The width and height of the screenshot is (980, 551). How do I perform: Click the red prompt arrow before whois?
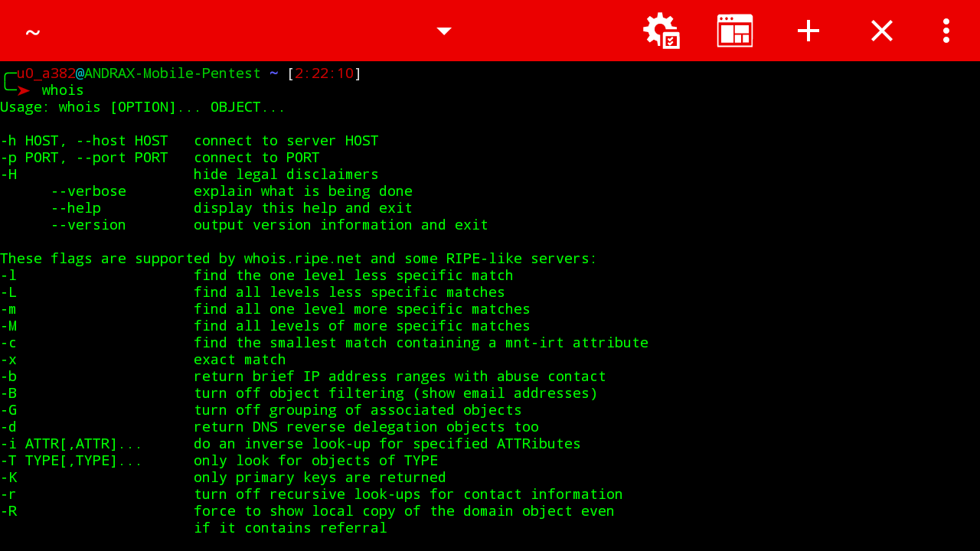tap(24, 90)
